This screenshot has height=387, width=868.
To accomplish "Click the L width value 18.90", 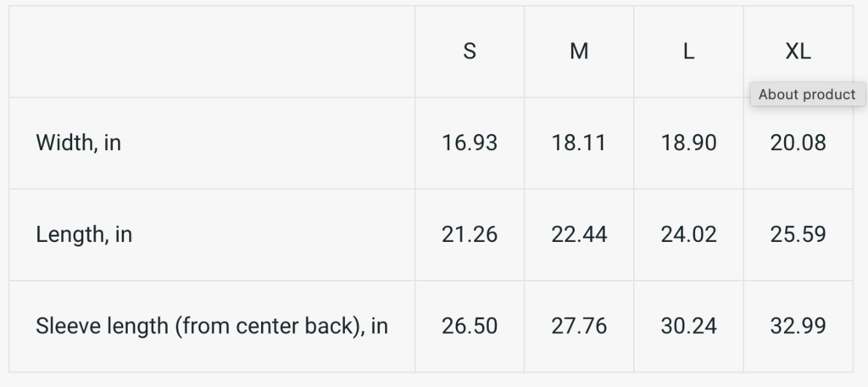I will [688, 143].
